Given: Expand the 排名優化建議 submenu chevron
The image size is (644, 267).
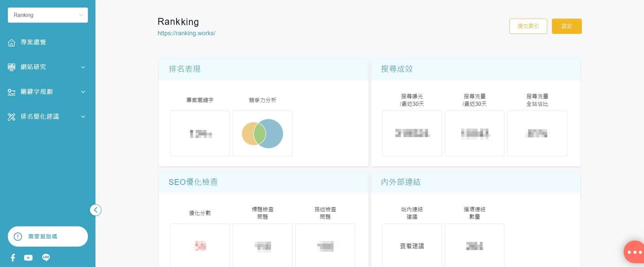Looking at the screenshot, I should 83,117.
